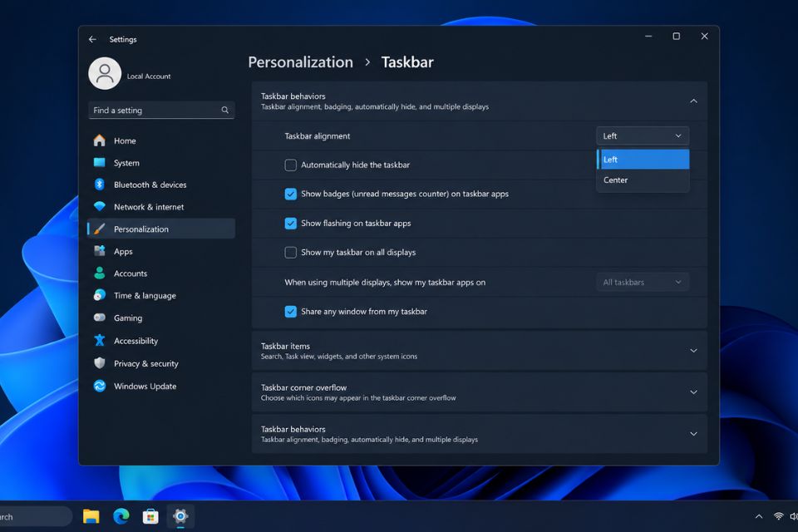Click the Personalization paintbrush icon
Screen dimensions: 798x532
coord(100,229)
